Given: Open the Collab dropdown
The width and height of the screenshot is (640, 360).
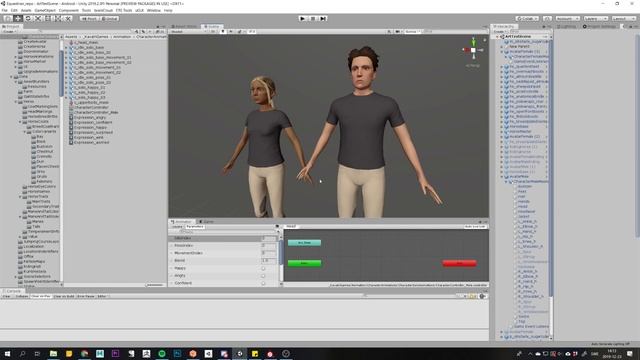Looking at the screenshot, I should pos(527,19).
